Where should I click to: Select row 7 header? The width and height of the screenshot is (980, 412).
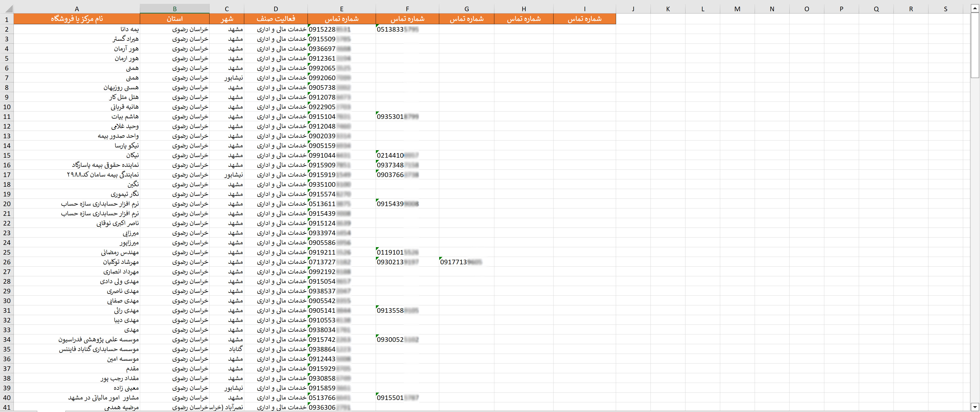click(x=6, y=78)
